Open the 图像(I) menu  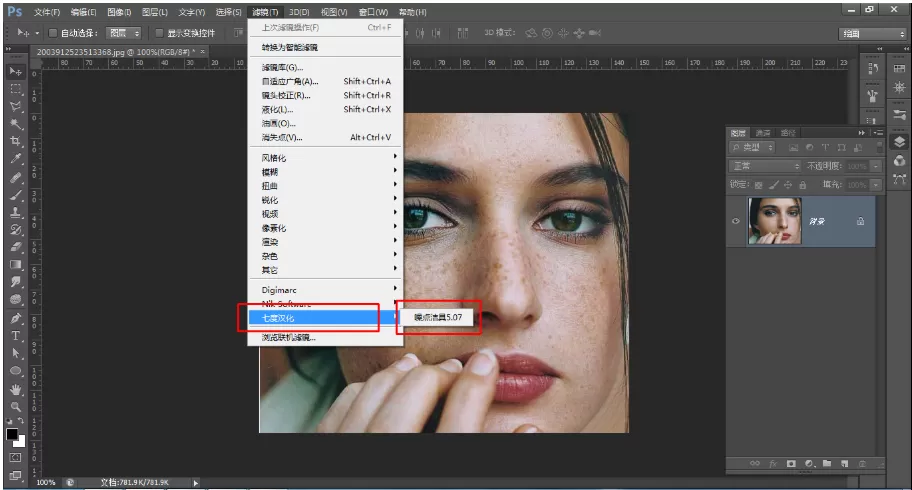pos(119,12)
